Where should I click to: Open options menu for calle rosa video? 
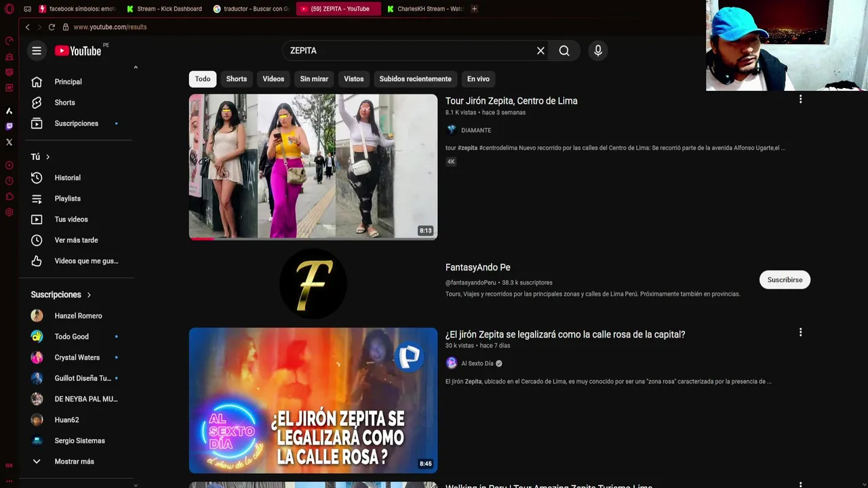(x=800, y=332)
